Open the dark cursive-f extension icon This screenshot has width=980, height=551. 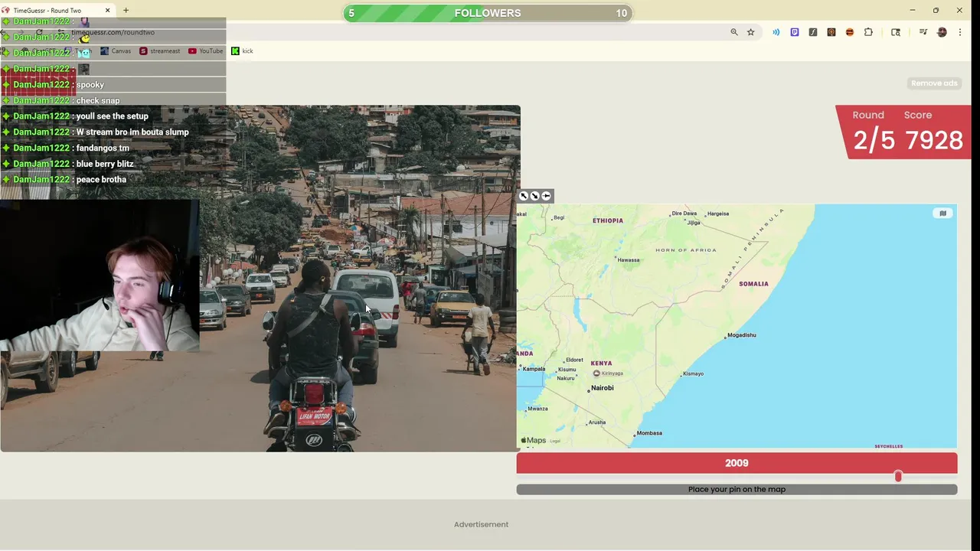pyautogui.click(x=813, y=32)
